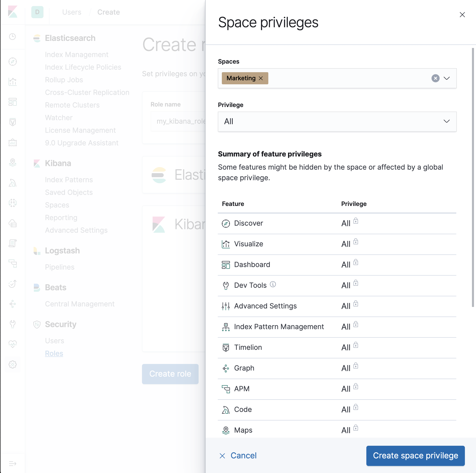
Task: Click the info icon next to Dev Tools
Action: point(273,284)
